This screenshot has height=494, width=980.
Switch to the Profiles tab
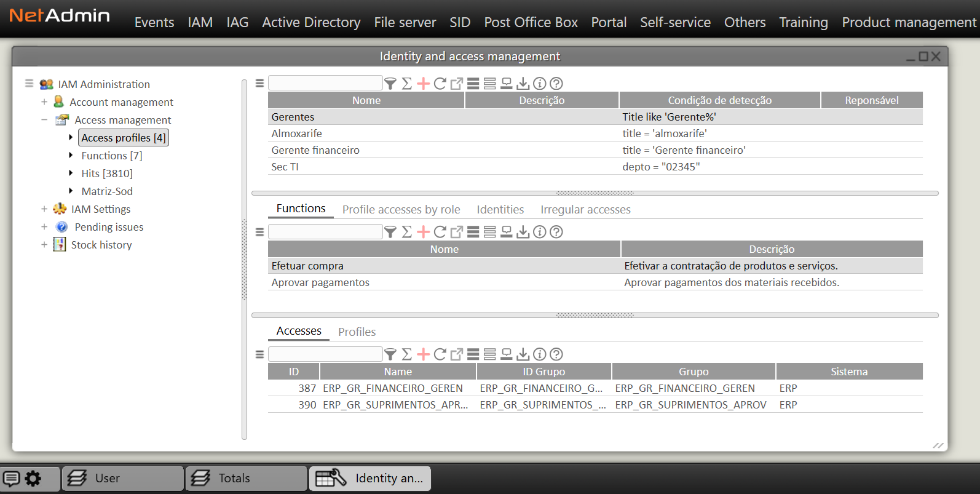(357, 332)
